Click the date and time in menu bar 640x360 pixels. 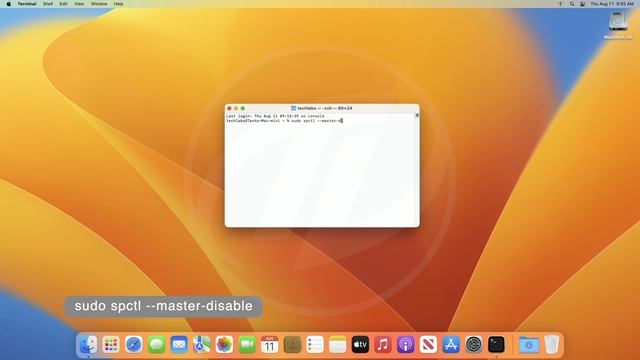(x=612, y=4)
